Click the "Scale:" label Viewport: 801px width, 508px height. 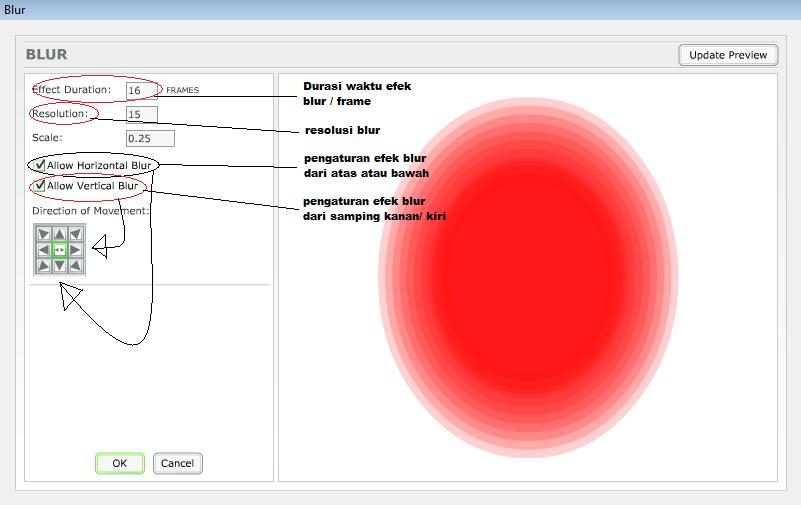pyautogui.click(x=47, y=138)
